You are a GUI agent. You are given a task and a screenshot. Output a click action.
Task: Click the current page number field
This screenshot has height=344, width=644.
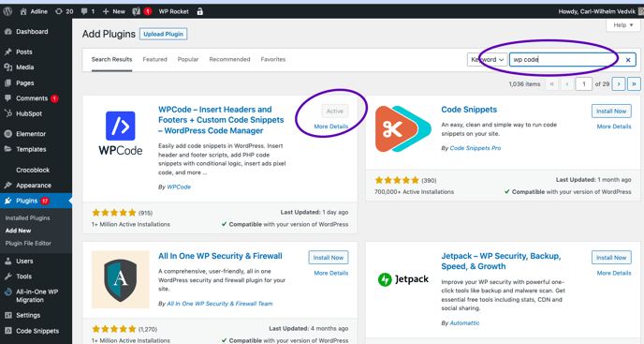(584, 84)
